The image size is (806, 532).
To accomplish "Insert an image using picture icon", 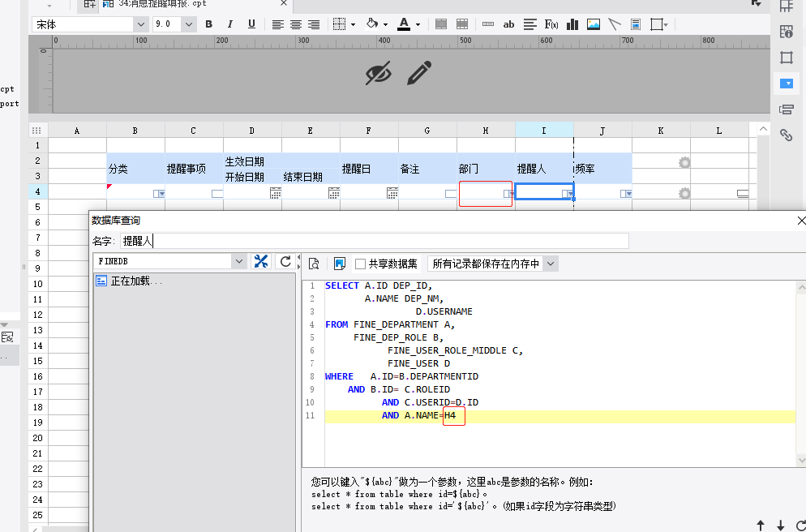I will (594, 24).
